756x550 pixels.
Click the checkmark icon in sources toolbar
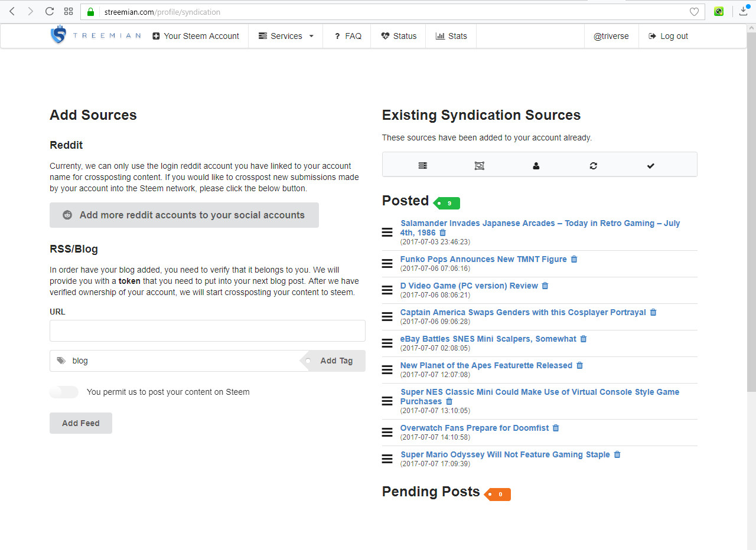coord(650,166)
